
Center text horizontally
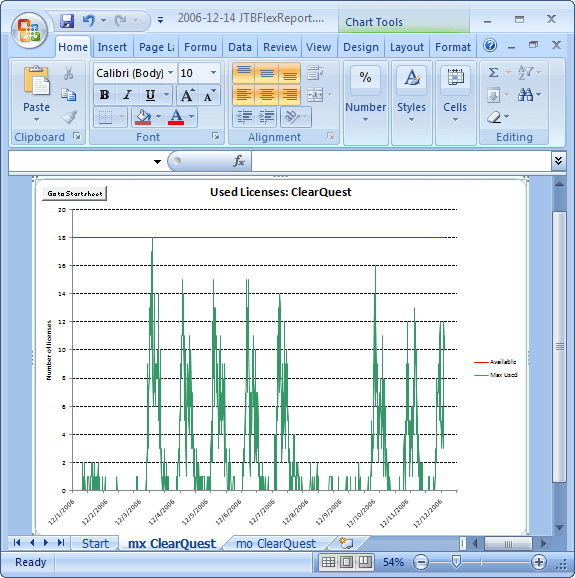coord(266,95)
